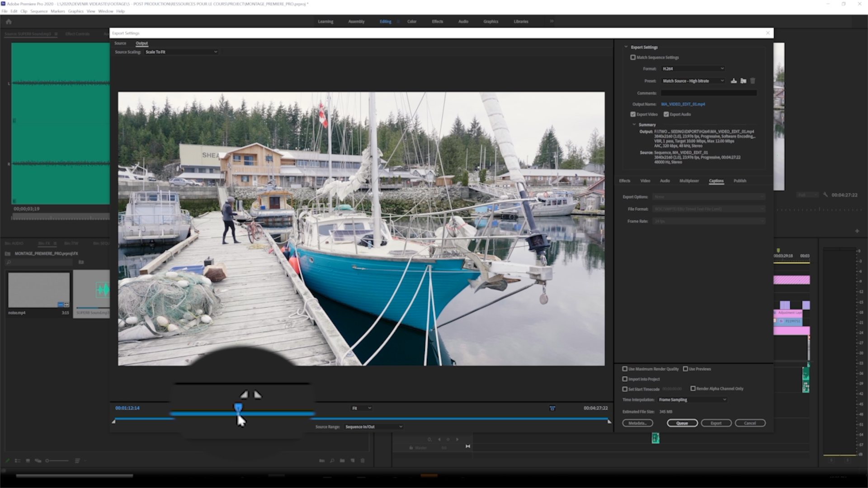Click the Set Out Point triangle marker

coord(258,395)
